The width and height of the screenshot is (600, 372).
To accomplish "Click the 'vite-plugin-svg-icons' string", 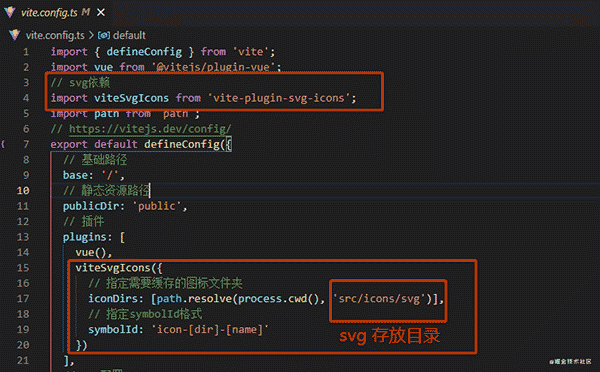I will [x=279, y=98].
